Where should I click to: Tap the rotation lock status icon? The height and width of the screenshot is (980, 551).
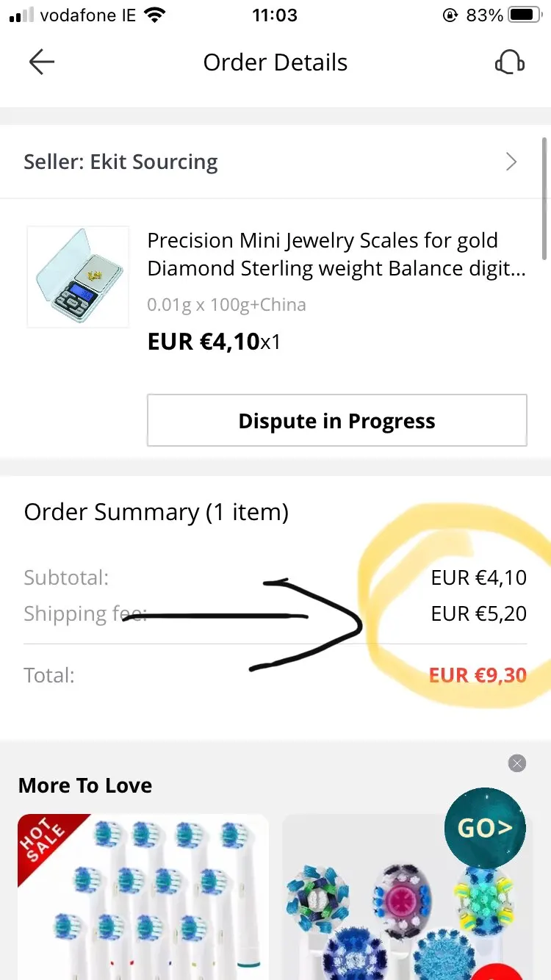tap(450, 15)
